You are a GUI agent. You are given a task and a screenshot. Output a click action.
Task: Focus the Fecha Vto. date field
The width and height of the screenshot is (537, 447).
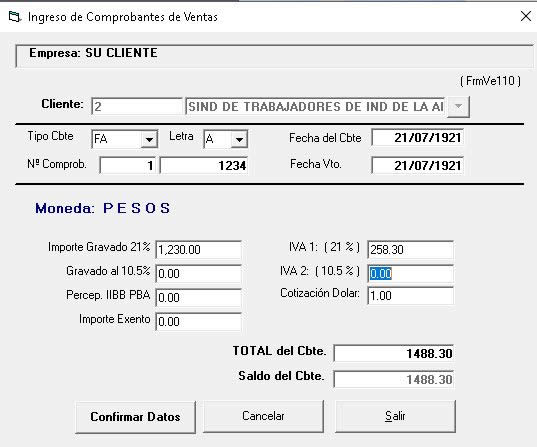pos(417,165)
